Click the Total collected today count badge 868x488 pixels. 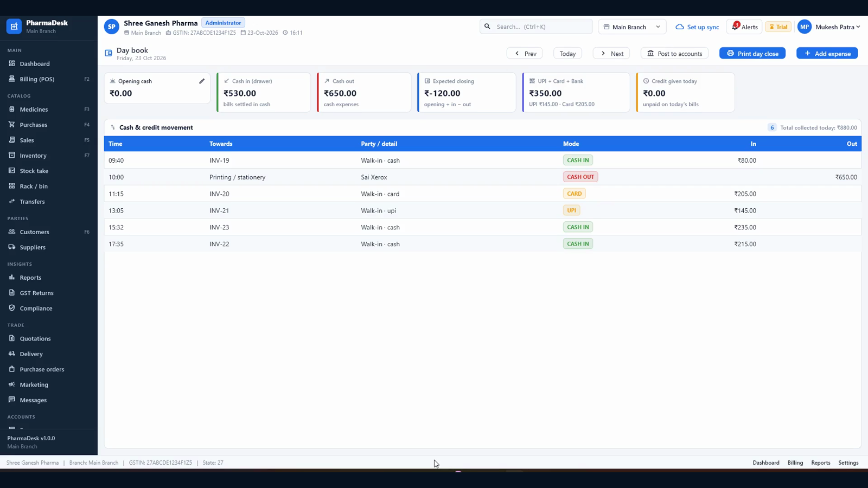[x=772, y=127]
